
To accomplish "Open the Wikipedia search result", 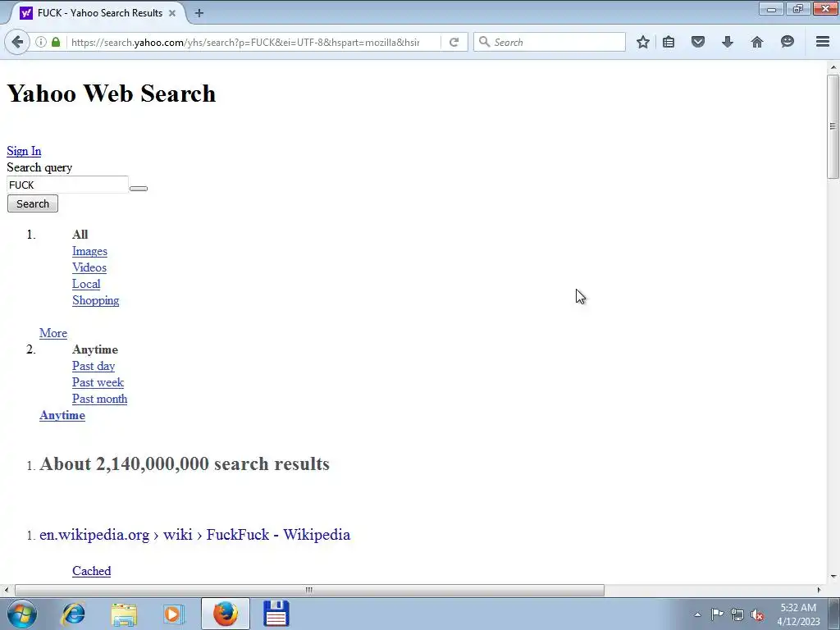I will click(195, 535).
